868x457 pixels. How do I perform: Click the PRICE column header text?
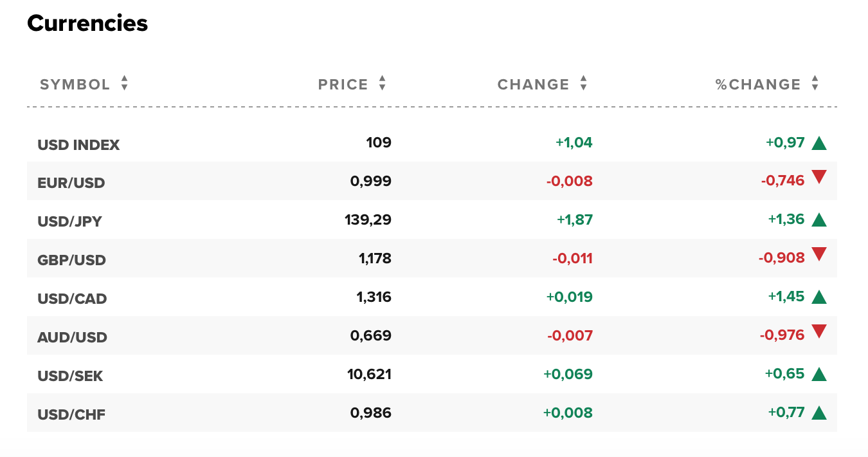(343, 84)
